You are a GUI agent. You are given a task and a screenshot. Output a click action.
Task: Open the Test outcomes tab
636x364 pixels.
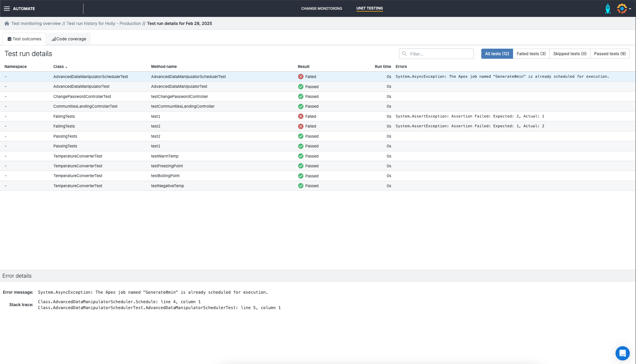coord(24,39)
